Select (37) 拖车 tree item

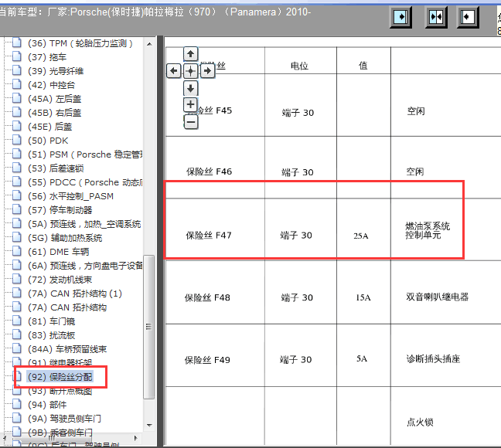pos(47,57)
